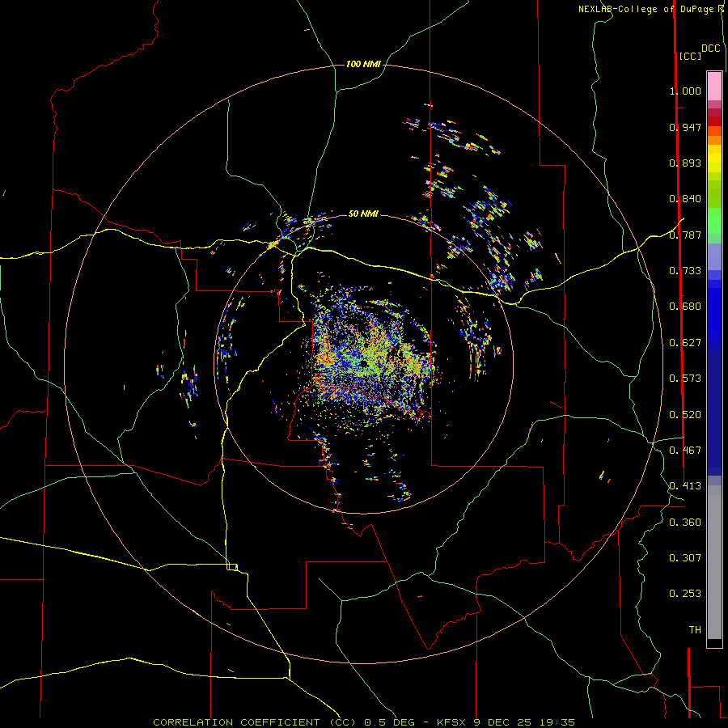Click the 0.573 scale value
This screenshot has width=728, height=728.
tap(685, 379)
